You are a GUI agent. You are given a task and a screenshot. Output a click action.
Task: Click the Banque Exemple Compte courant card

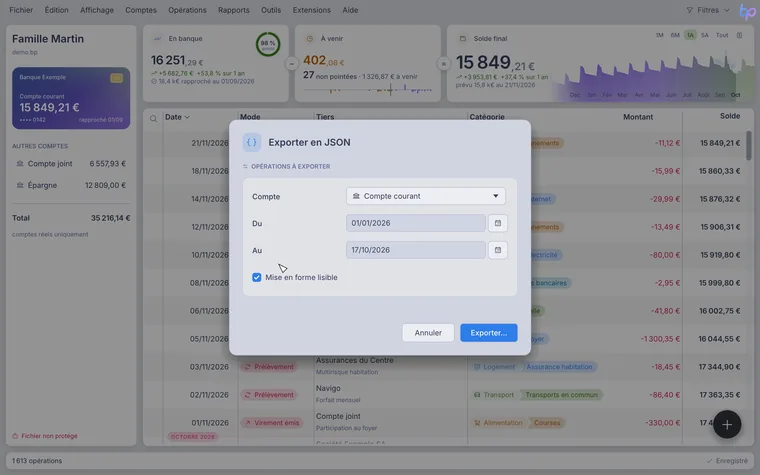pyautogui.click(x=71, y=98)
